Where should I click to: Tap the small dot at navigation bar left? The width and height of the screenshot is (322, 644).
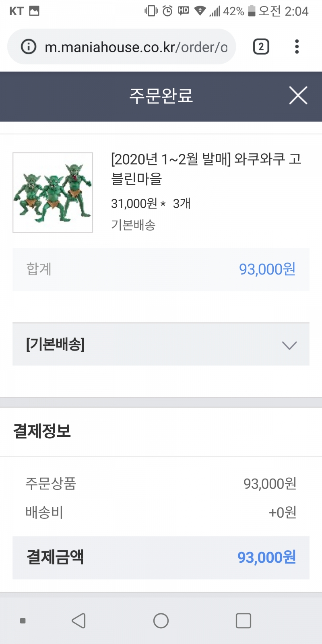23,621
